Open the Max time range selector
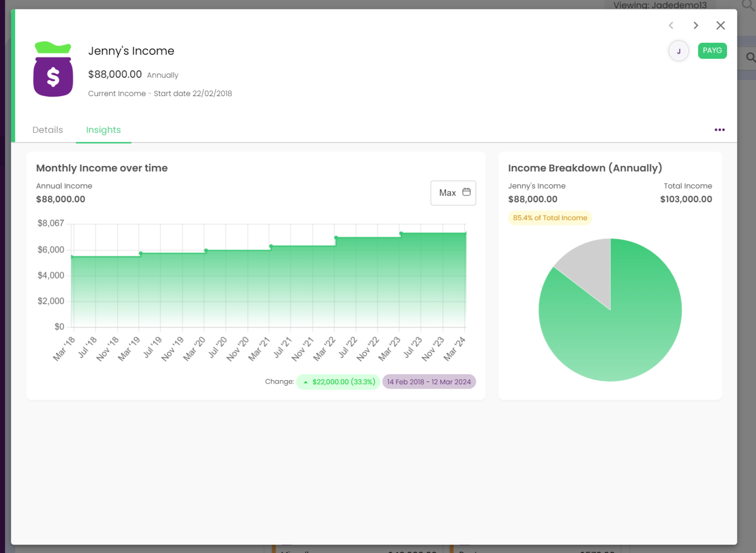The height and width of the screenshot is (553, 756). pyautogui.click(x=448, y=193)
